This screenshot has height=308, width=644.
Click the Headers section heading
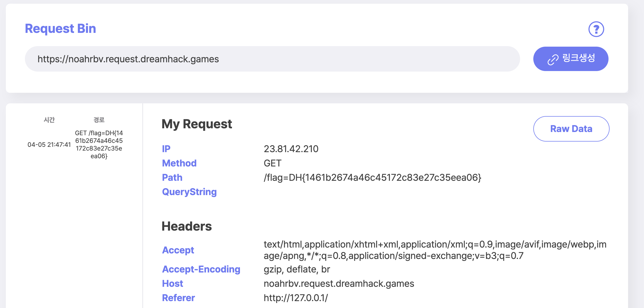pyautogui.click(x=187, y=226)
